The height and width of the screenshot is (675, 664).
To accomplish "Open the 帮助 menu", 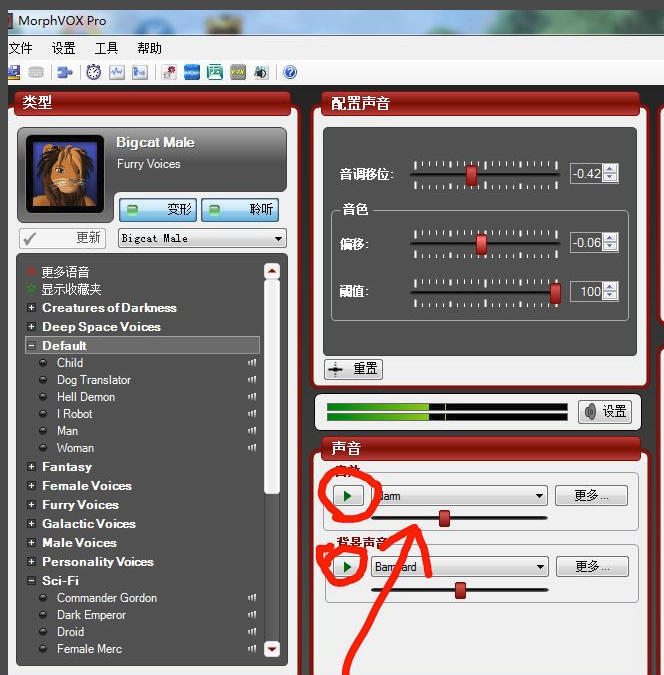I will (x=149, y=48).
